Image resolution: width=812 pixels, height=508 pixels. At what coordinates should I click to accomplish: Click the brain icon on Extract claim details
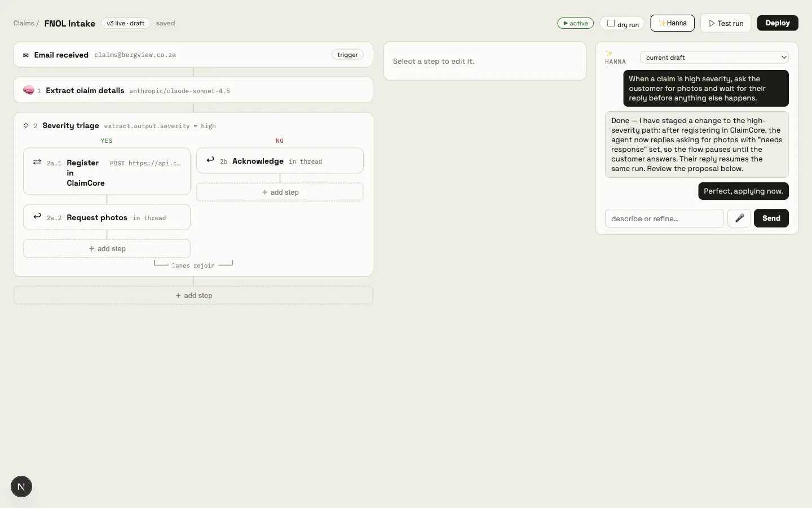29,90
